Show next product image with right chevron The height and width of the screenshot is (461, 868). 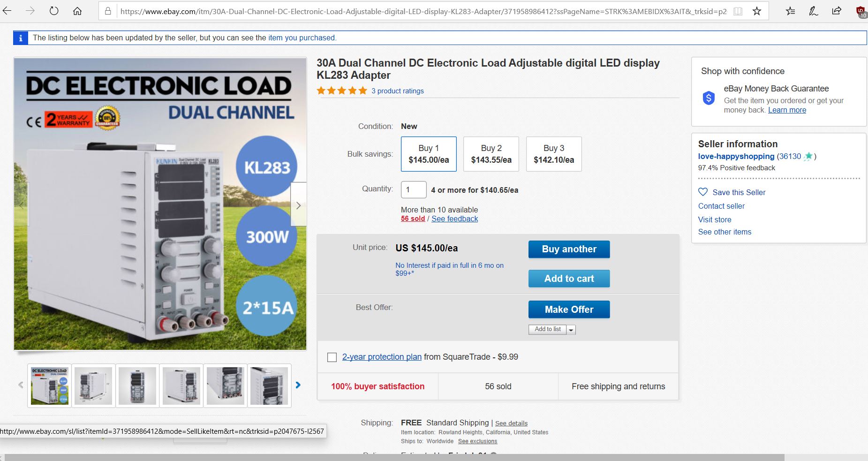point(299,205)
